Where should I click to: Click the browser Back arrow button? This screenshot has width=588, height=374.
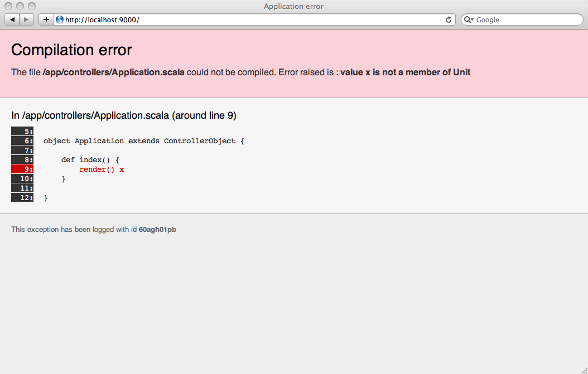[x=12, y=20]
